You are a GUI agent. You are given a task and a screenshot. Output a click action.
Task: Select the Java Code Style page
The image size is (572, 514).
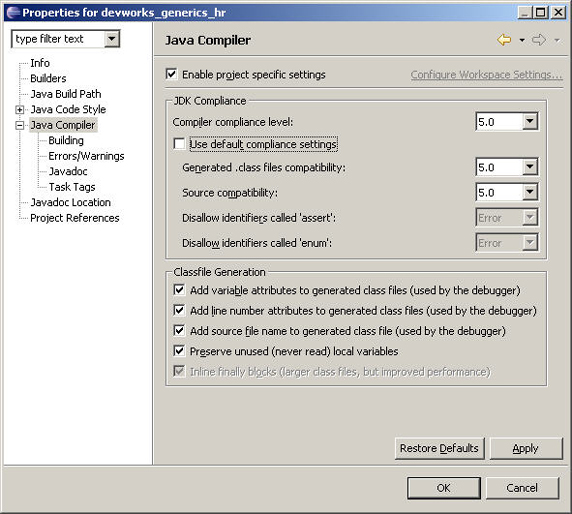tap(68, 109)
